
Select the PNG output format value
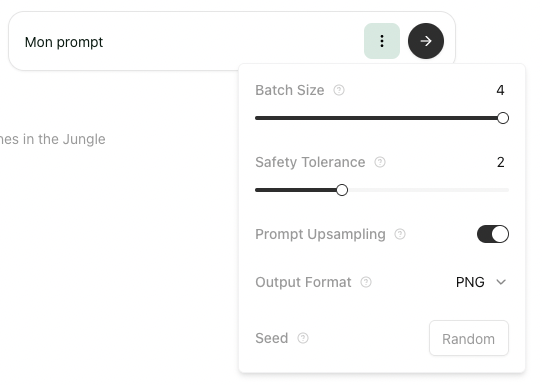pyautogui.click(x=470, y=282)
